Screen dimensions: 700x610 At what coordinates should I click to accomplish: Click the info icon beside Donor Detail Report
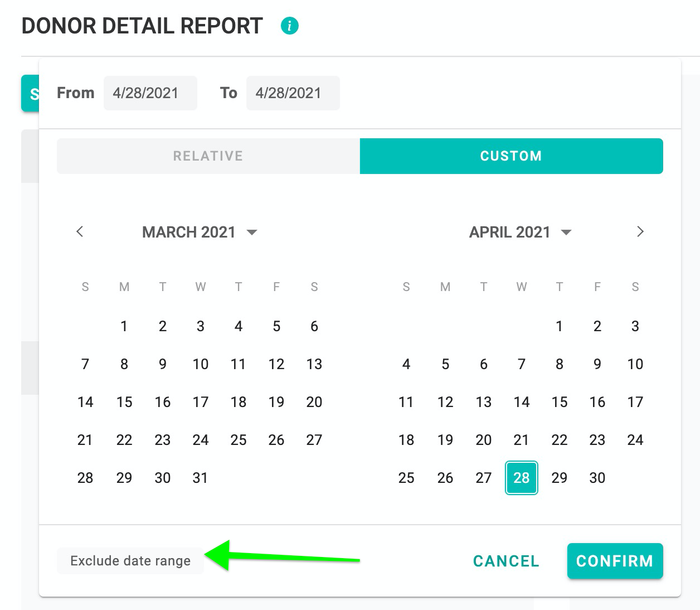coord(289,25)
